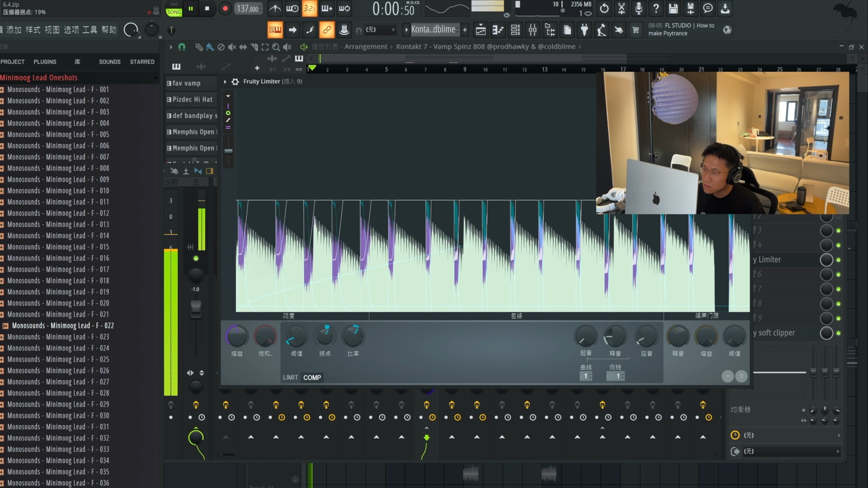This screenshot has height=488, width=868.
Task: Open the channel rack icon
Action: pyautogui.click(x=515, y=30)
